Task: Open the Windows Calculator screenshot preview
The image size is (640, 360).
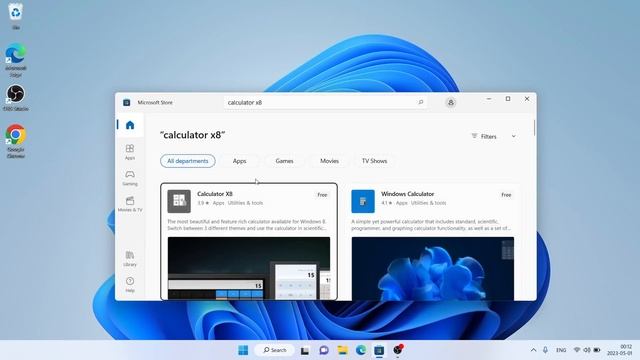Action: 433,268
